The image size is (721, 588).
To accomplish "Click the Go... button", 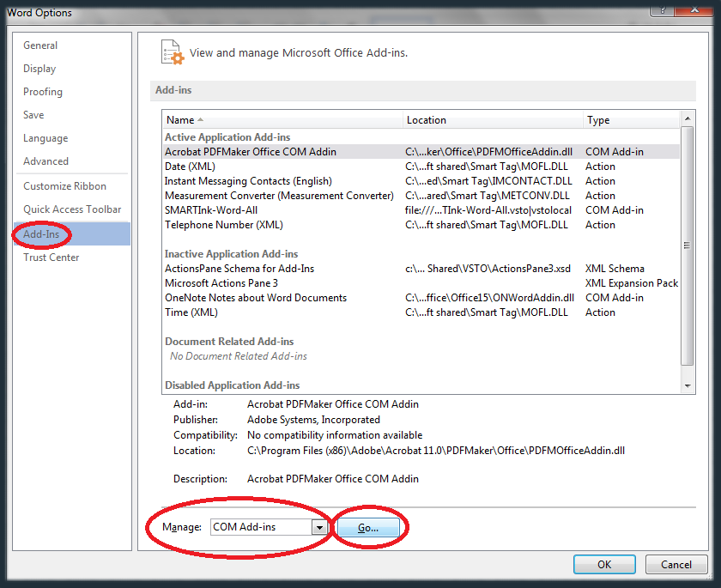I will (368, 528).
